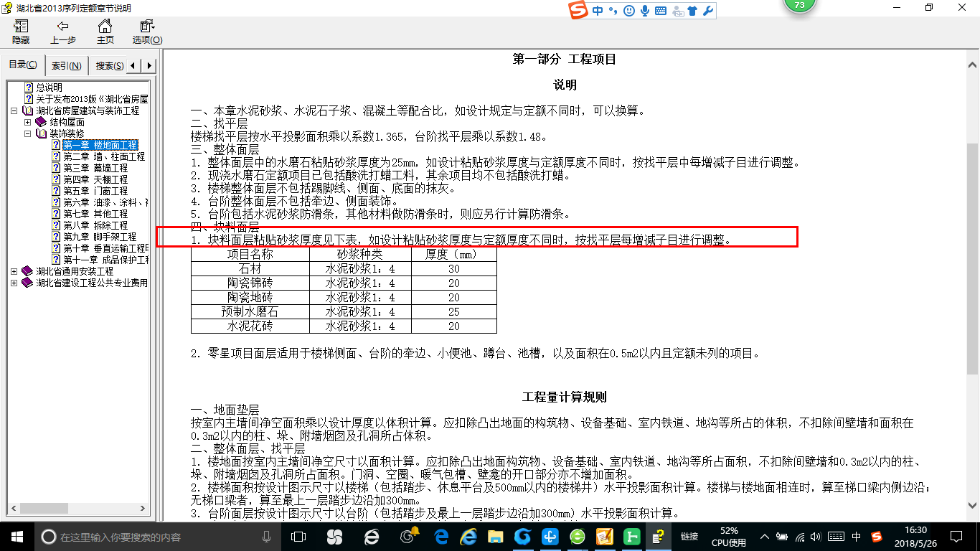Open the 总说明 topic
This screenshot has width=980, height=551.
pos(50,88)
